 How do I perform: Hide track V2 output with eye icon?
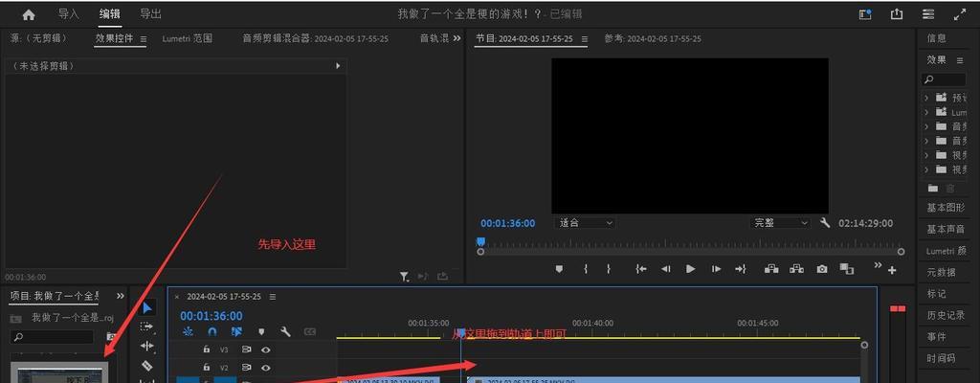pos(266,368)
